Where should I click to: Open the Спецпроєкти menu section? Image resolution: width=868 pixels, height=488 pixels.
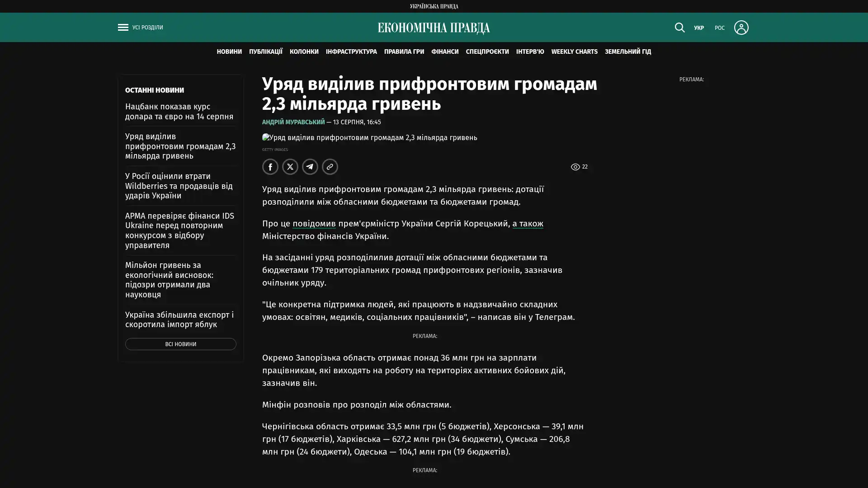click(487, 52)
